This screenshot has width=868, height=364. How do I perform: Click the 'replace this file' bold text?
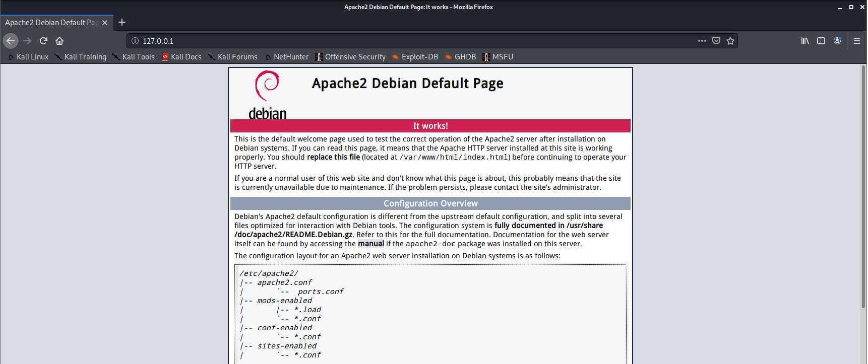tap(333, 157)
